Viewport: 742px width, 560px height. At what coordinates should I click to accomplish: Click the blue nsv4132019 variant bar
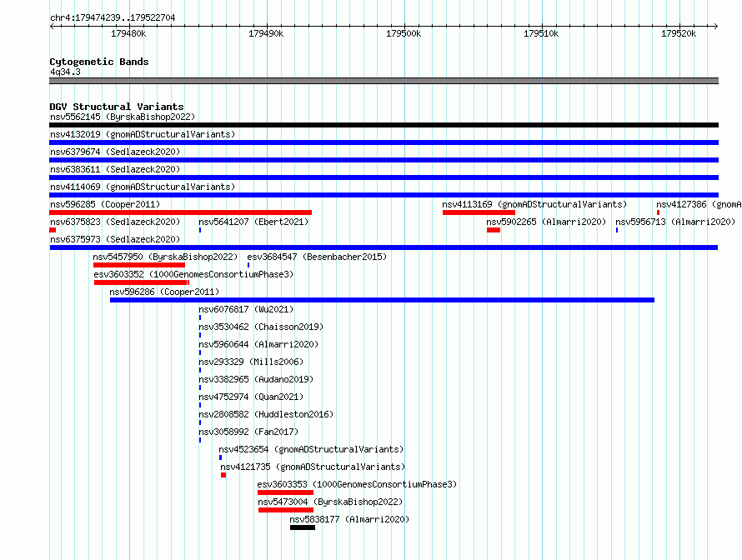[x=384, y=142]
